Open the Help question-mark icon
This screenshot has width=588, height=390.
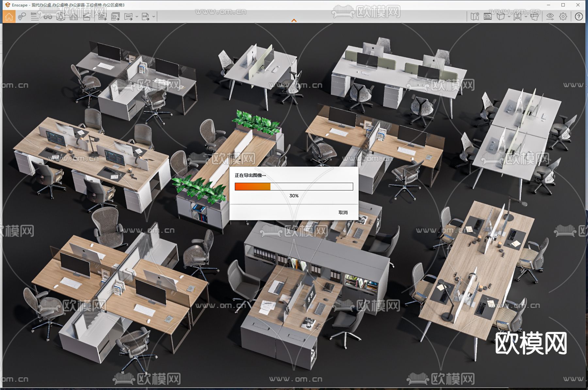click(x=579, y=17)
